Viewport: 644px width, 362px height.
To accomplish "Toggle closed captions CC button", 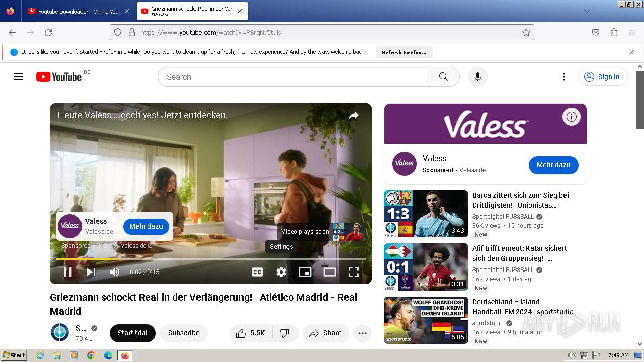I will coord(257,272).
